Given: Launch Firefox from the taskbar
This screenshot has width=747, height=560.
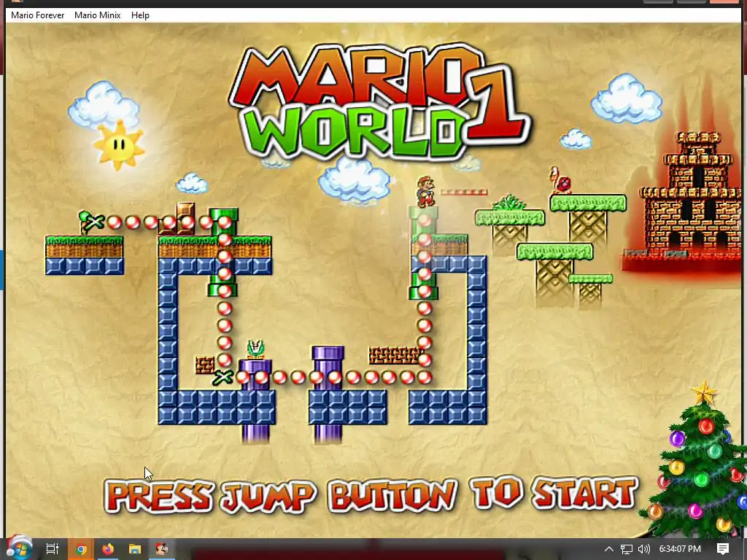Looking at the screenshot, I should (x=108, y=549).
